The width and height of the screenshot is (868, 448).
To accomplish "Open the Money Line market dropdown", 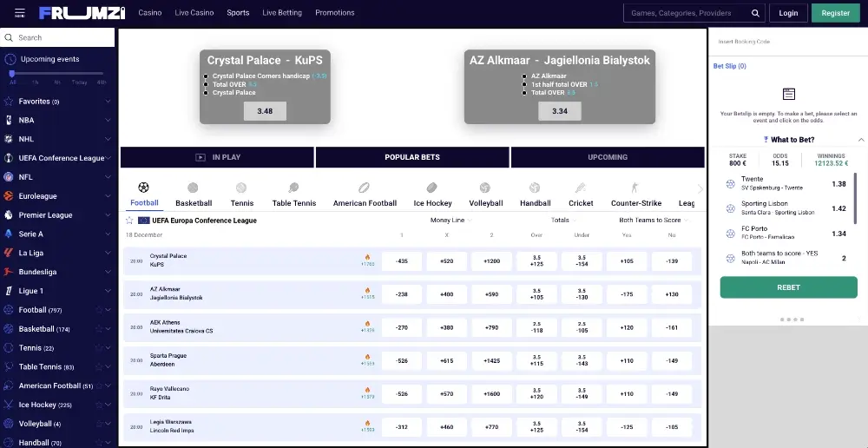I will (x=450, y=221).
